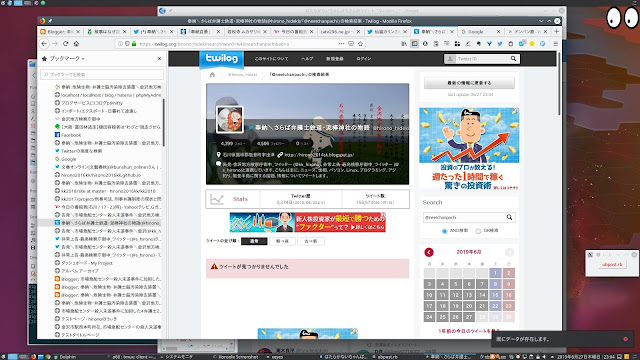
Task: Dismiss the dark notification popup
Action: point(625,339)
